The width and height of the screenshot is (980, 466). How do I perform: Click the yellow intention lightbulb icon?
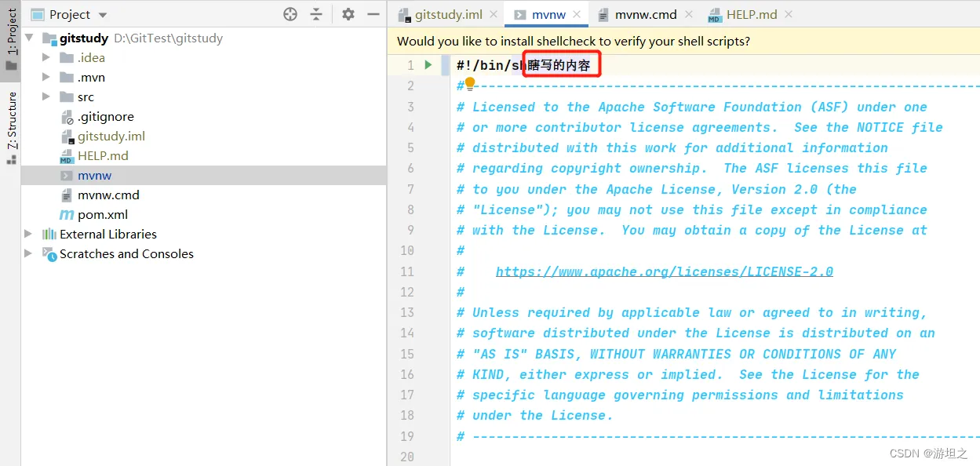click(x=470, y=82)
